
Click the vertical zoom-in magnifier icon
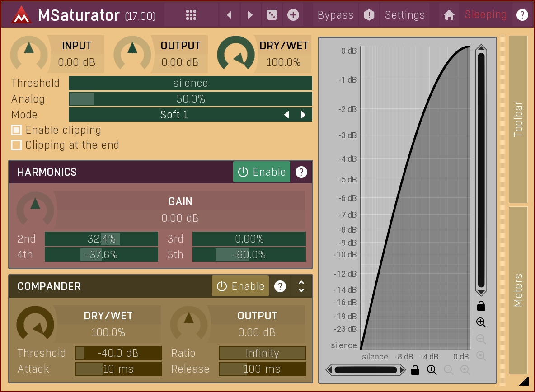point(481,322)
